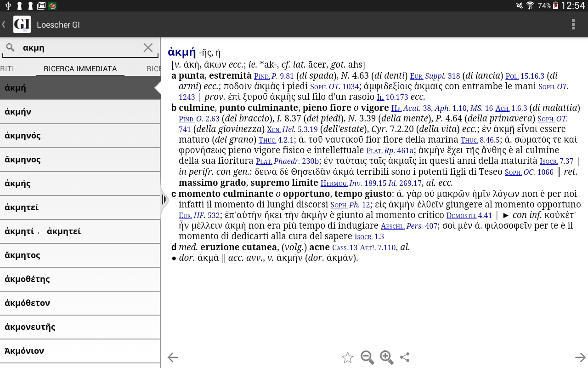
Task: Open the Aet. 7.110 citation link
Action: [x=378, y=247]
